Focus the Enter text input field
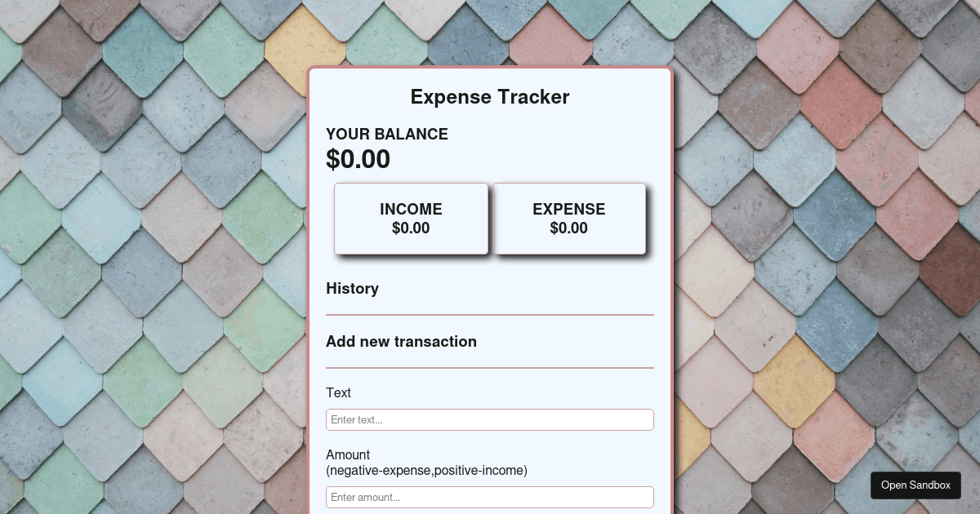 (490, 419)
